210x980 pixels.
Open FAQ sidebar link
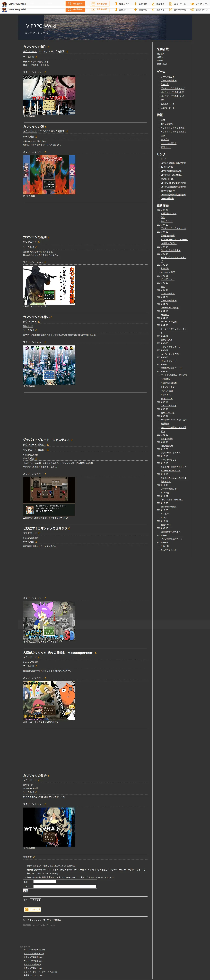(163, 136)
